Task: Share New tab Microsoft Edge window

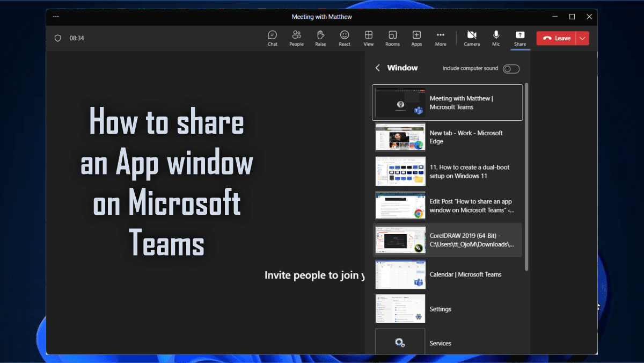Action: click(x=447, y=137)
